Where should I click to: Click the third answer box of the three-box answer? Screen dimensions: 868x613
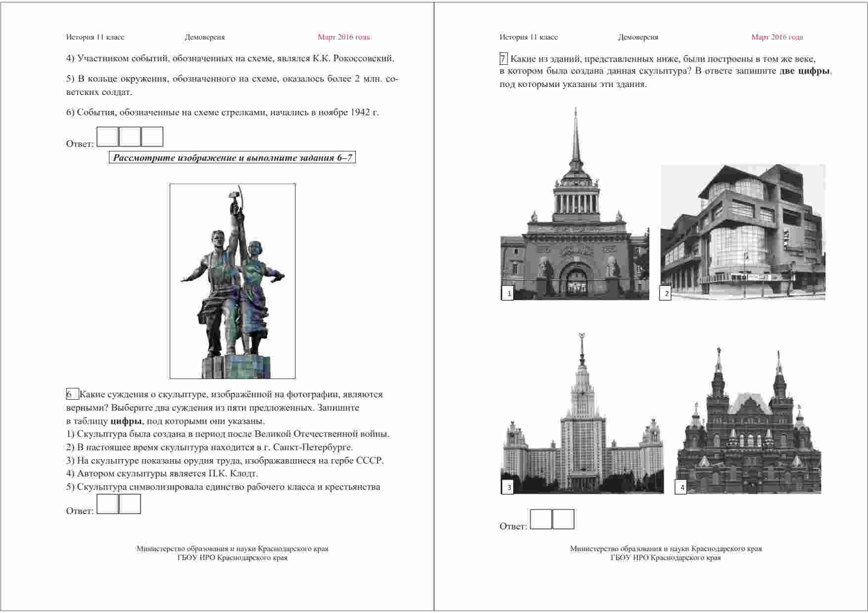(x=152, y=137)
